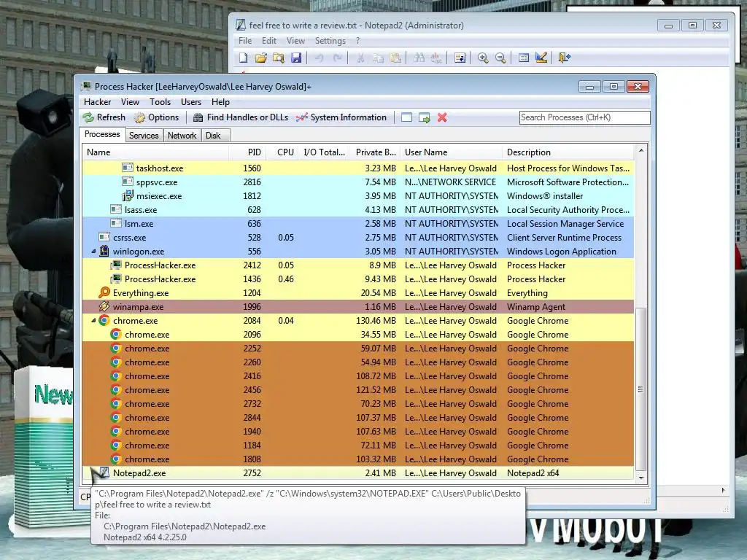
Task: Select the Processes tab
Action: (x=102, y=134)
